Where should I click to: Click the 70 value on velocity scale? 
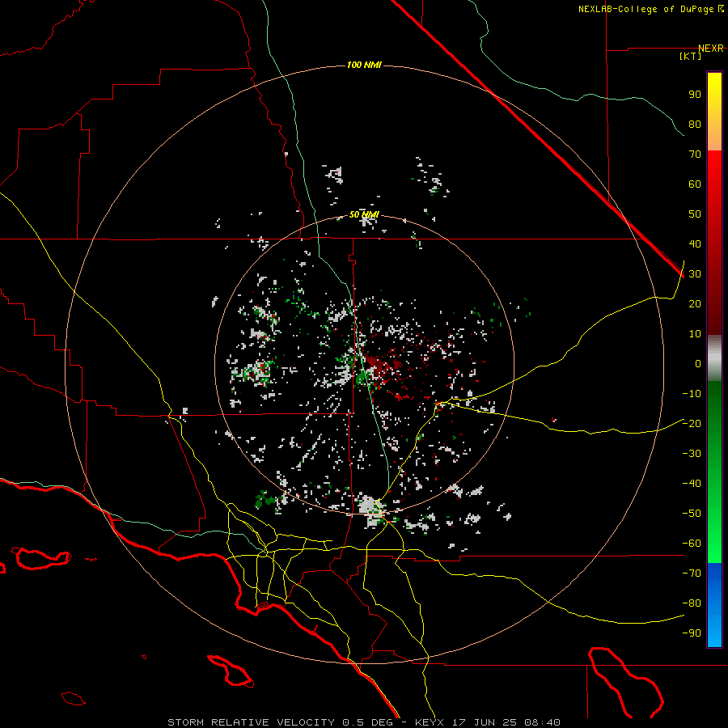point(695,154)
